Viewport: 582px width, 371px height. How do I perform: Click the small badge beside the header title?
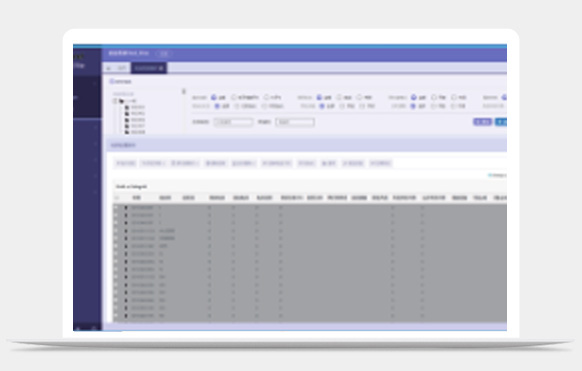tap(164, 53)
